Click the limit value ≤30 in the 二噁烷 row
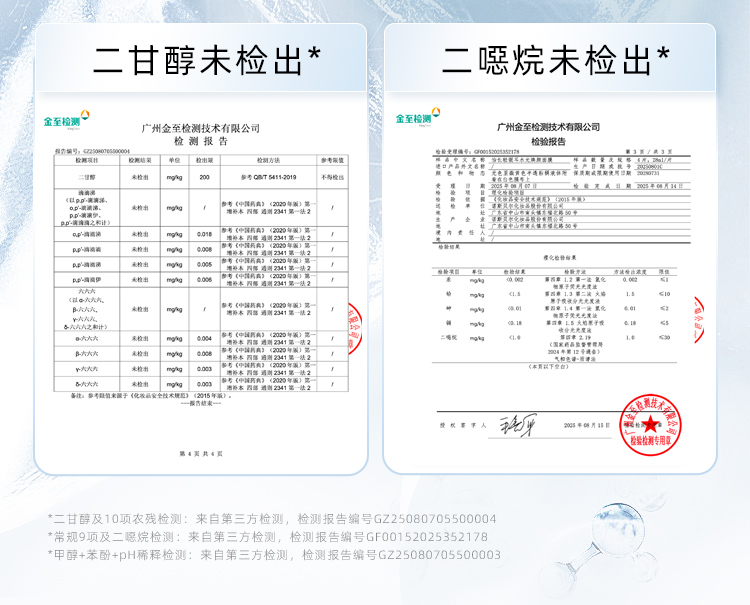The image size is (750, 605). pyautogui.click(x=665, y=338)
